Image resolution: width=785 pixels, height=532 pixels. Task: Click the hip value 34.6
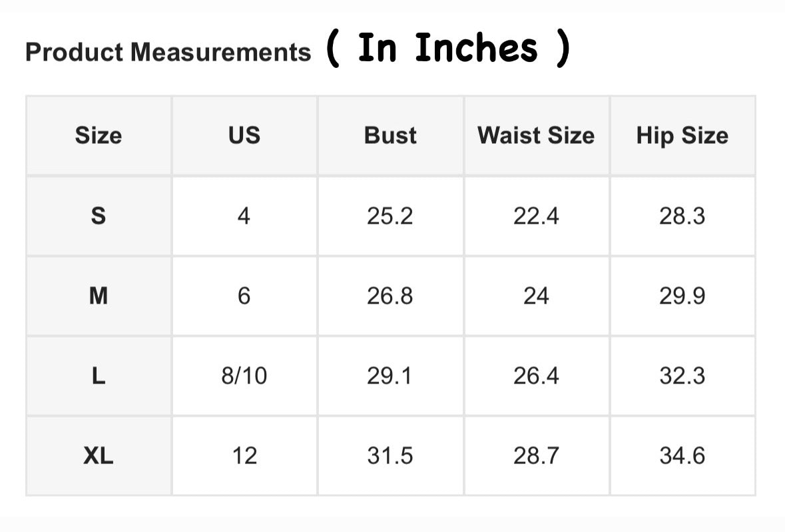click(682, 456)
